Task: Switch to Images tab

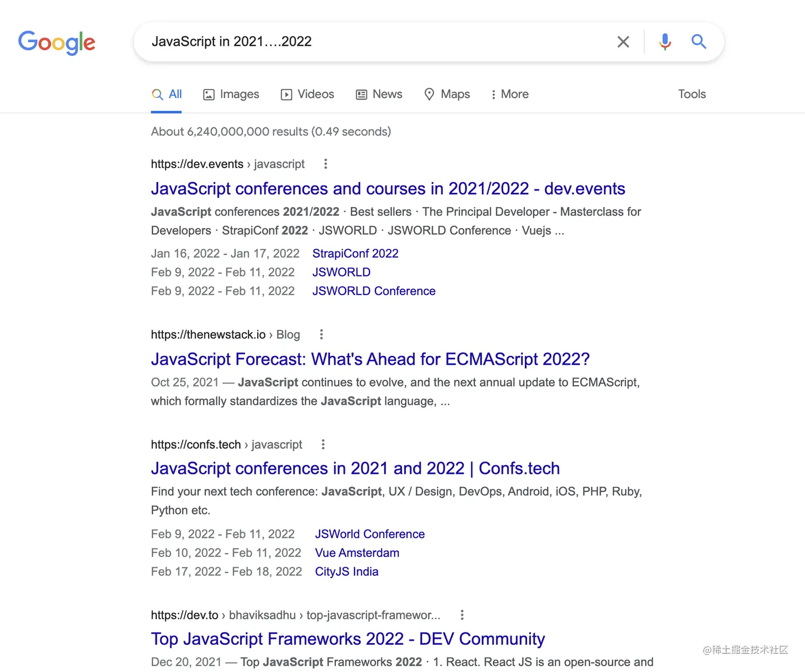Action: tap(231, 94)
